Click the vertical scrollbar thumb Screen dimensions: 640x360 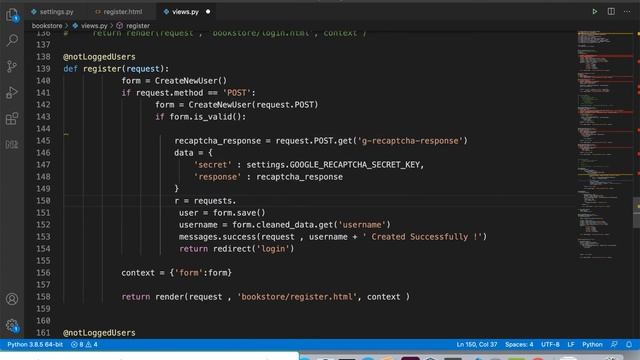(x=636, y=212)
